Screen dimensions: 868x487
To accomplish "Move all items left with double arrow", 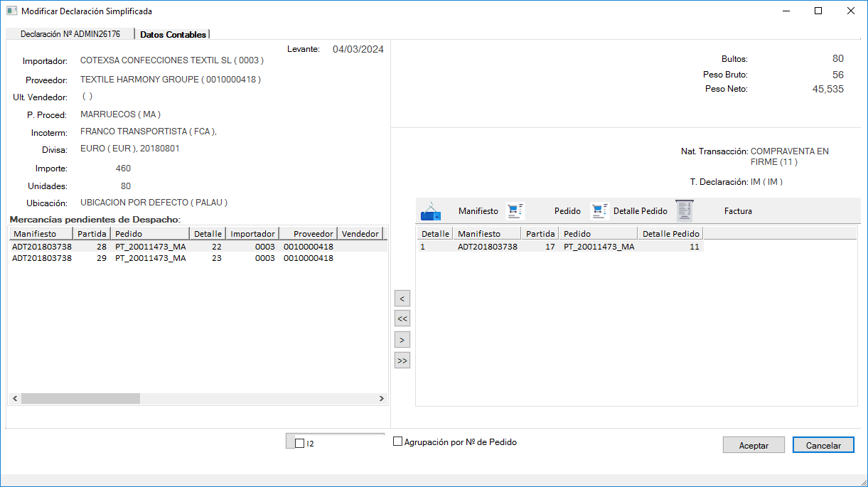I will 402,319.
